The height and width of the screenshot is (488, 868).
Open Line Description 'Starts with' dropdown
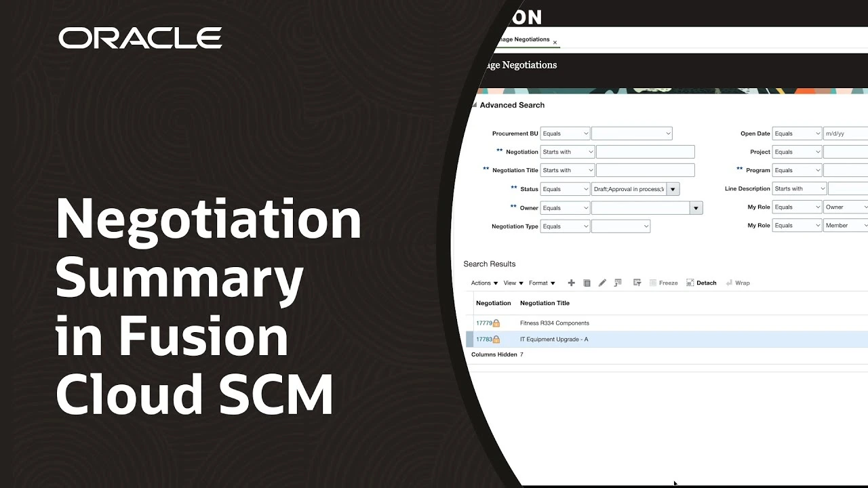pyautogui.click(x=800, y=188)
